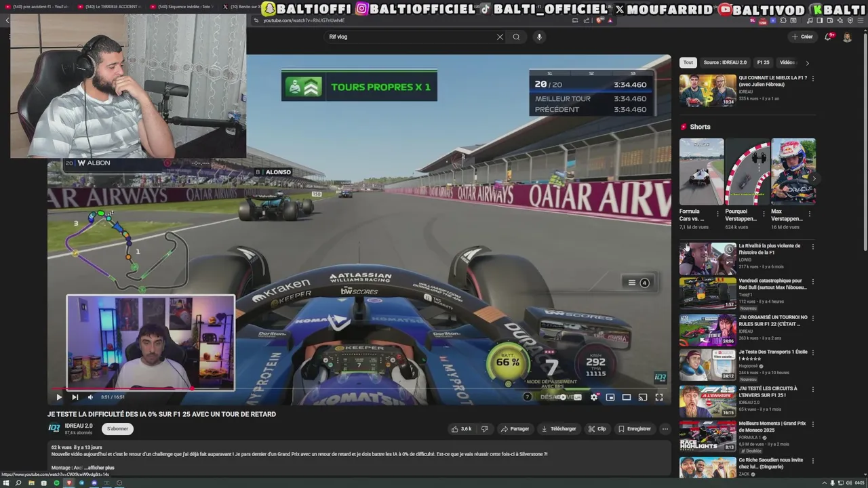The image size is (868, 488).
Task: Enter fullscreen video mode
Action: pyautogui.click(x=659, y=397)
